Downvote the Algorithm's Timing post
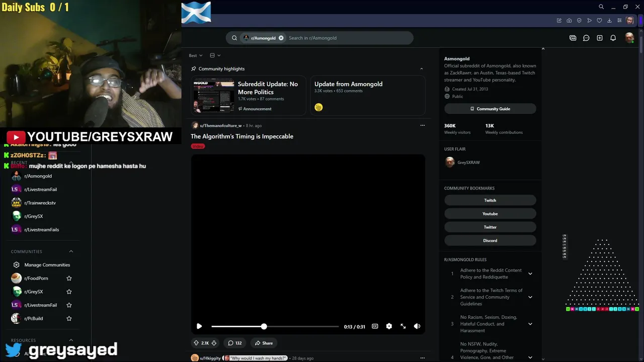The height and width of the screenshot is (362, 644). coord(214,343)
